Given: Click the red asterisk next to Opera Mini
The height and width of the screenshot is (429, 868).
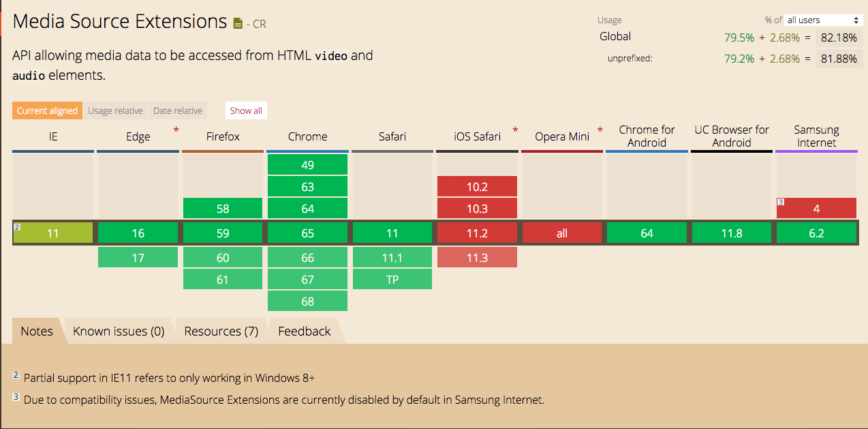Looking at the screenshot, I should pos(600,130).
